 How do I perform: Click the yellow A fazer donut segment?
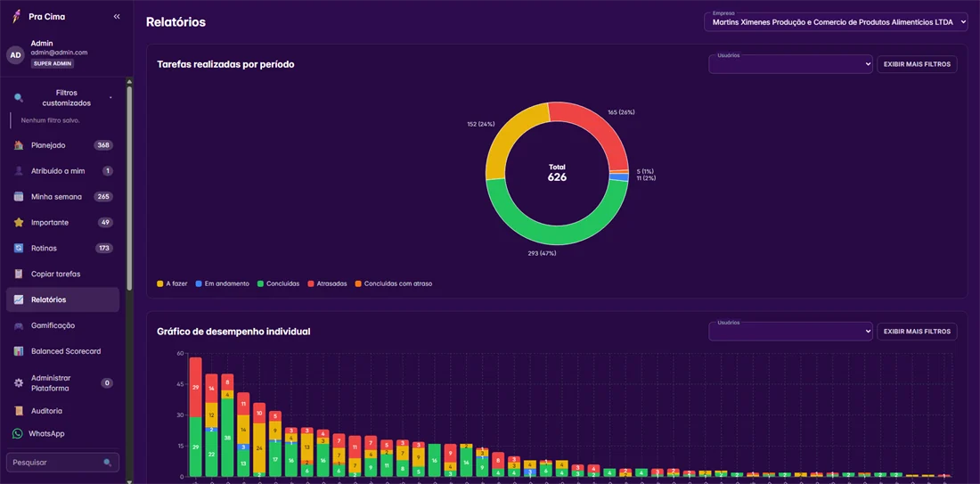[x=510, y=137]
